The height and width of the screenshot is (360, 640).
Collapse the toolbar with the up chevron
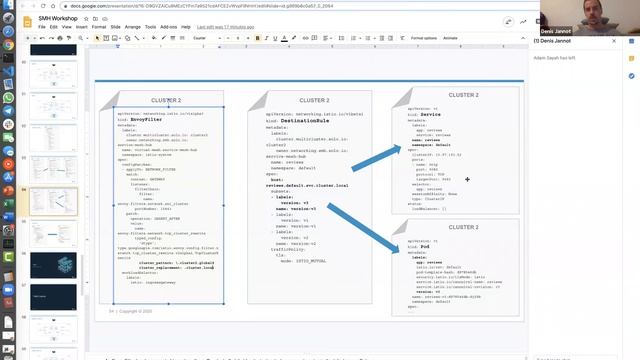(523, 38)
